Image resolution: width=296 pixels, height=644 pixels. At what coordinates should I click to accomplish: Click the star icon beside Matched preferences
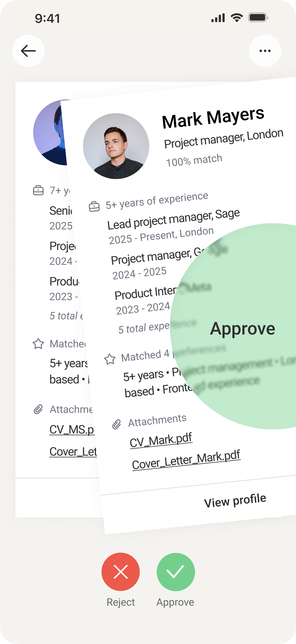pos(110,359)
